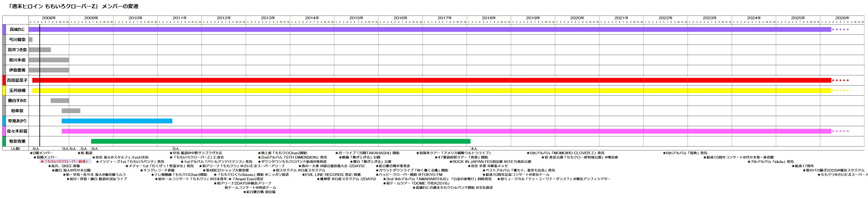Screen dimensions: 868x198
Task: Click the gray 柏幸奈 timeline bar
Action: (x=71, y=111)
